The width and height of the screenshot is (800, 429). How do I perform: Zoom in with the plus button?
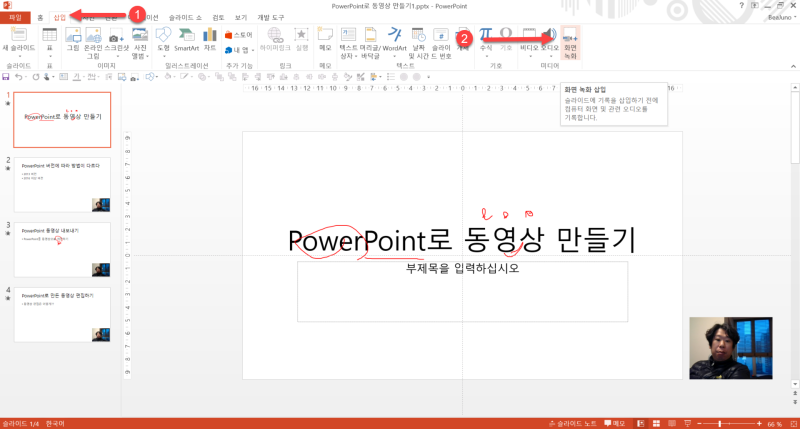coord(759,424)
